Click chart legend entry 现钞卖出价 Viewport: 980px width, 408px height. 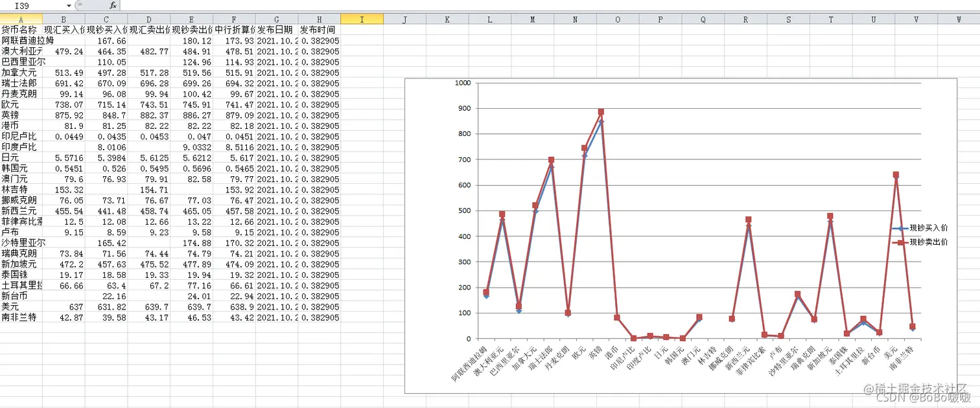[920, 242]
